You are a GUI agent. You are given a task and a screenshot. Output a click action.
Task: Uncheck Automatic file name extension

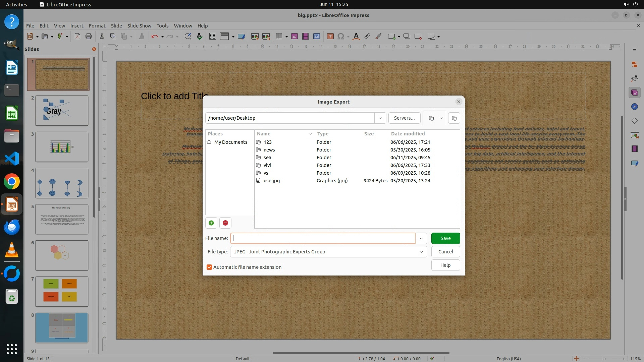click(209, 267)
